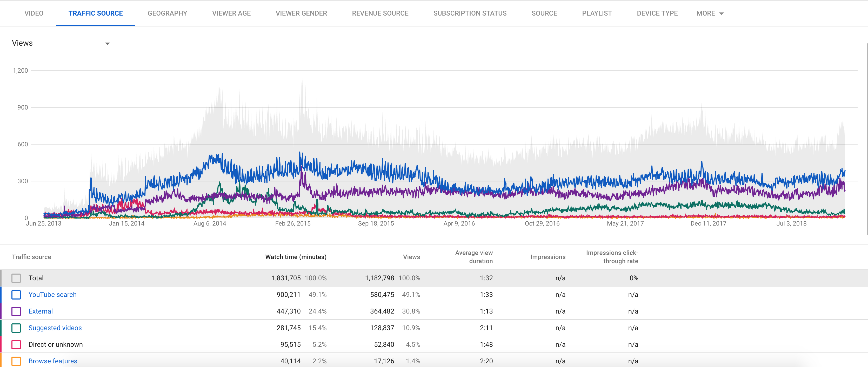The height and width of the screenshot is (367, 868).
Task: Switch to the Revenue Source tab
Action: click(x=380, y=13)
